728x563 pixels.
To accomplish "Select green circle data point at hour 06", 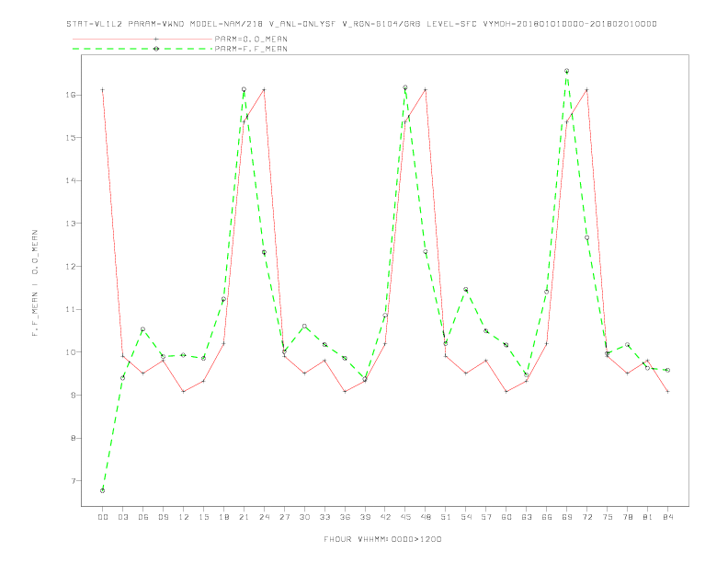I will [143, 329].
